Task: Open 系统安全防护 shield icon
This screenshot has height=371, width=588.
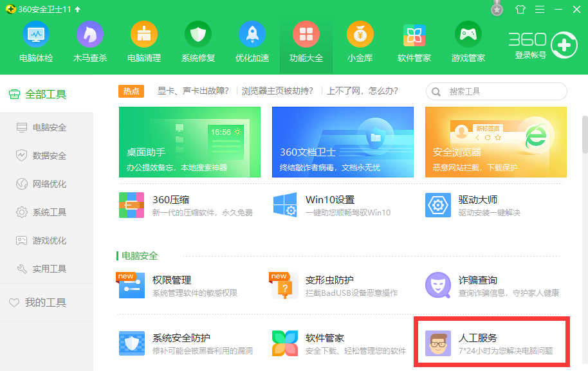Action: click(x=132, y=343)
